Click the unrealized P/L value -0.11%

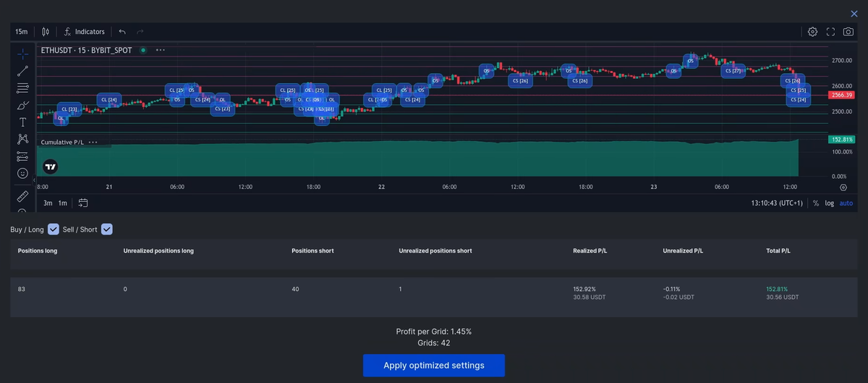671,290
